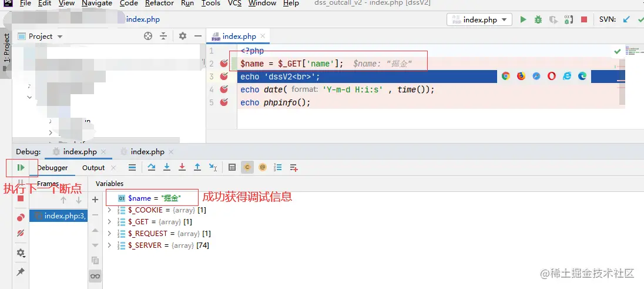Image resolution: width=644 pixels, height=289 pixels.
Task: Click the add watch icon in debug toolbar
Action: (x=294, y=168)
